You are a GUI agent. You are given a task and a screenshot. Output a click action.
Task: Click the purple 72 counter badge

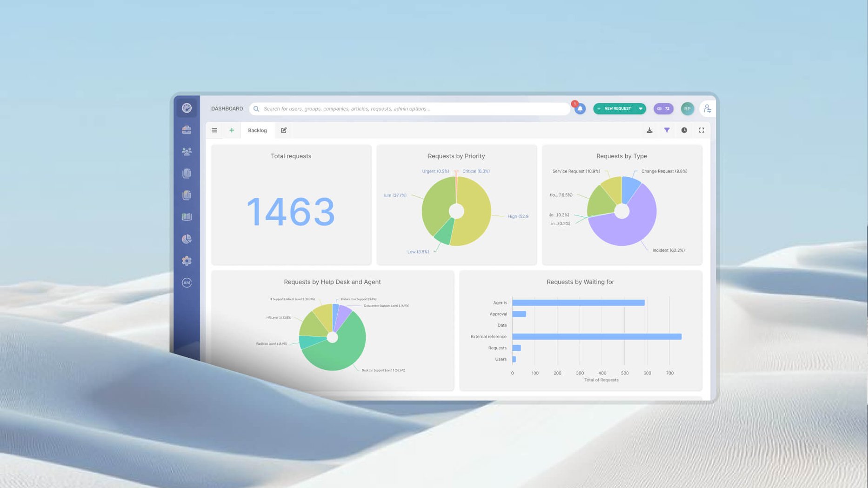click(x=663, y=108)
